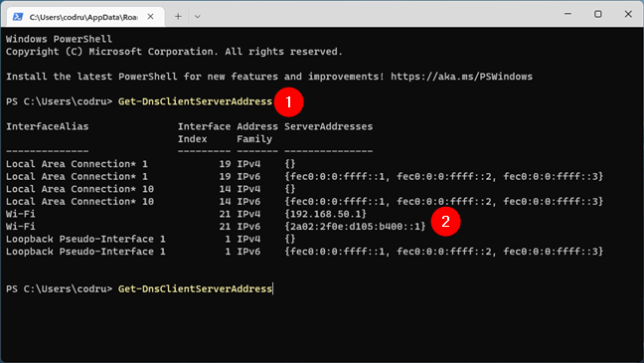Select Local Area Connection* 1 IPv6 row
644x363 pixels.
pos(304,176)
